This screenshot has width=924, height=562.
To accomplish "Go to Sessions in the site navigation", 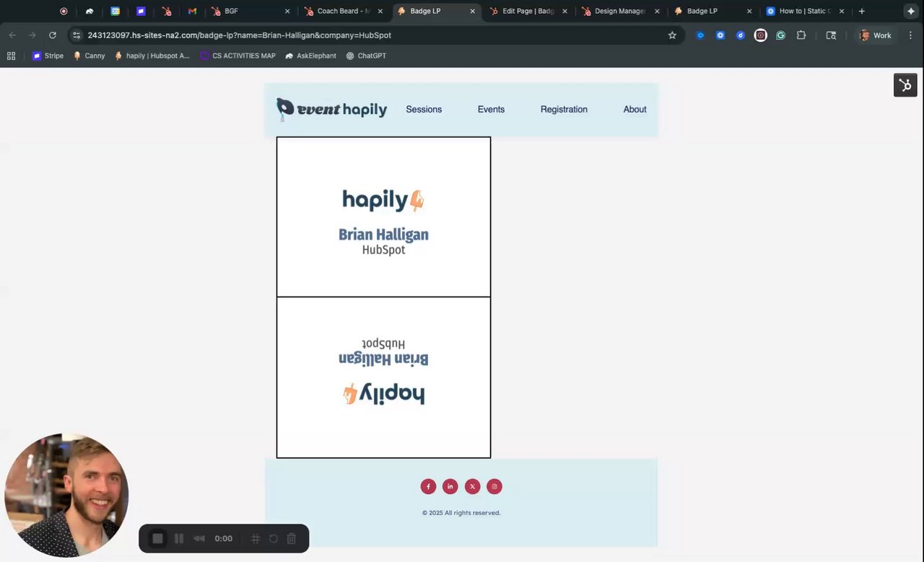I will click(x=424, y=110).
